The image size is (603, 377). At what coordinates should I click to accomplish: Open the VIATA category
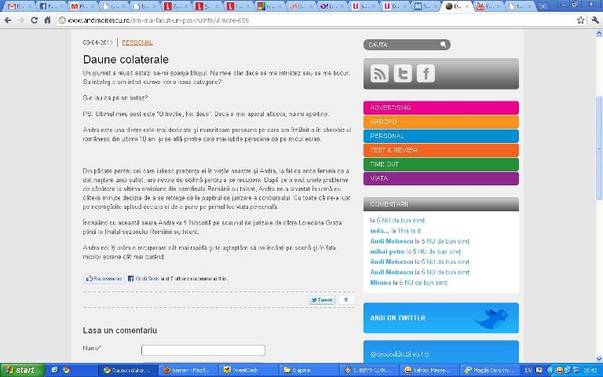(x=441, y=178)
